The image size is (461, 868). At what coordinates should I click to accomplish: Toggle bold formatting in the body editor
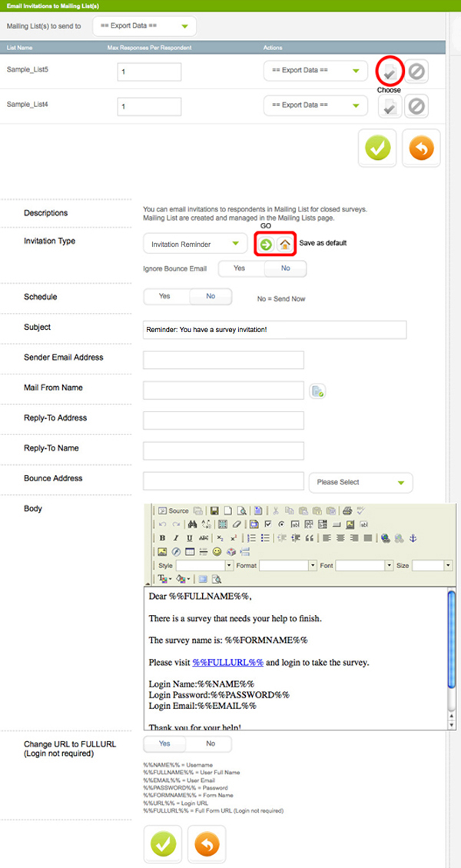coord(162,537)
